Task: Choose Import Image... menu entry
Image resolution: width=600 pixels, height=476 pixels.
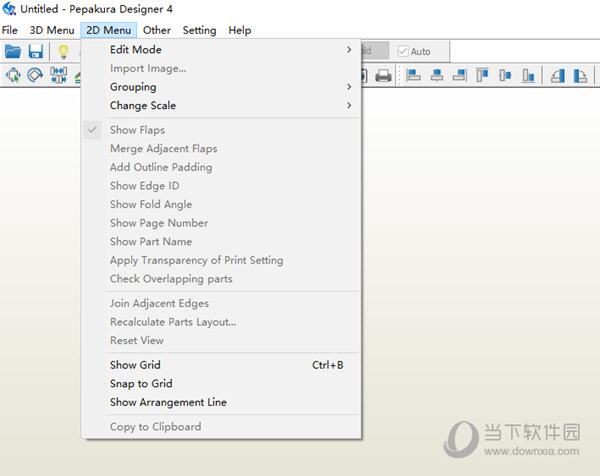Action: [x=221, y=68]
